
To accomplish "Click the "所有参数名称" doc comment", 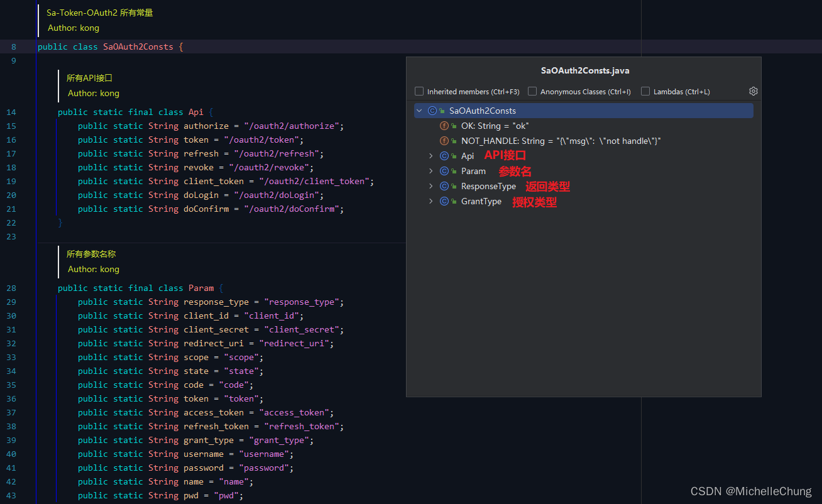I will pyautogui.click(x=91, y=254).
